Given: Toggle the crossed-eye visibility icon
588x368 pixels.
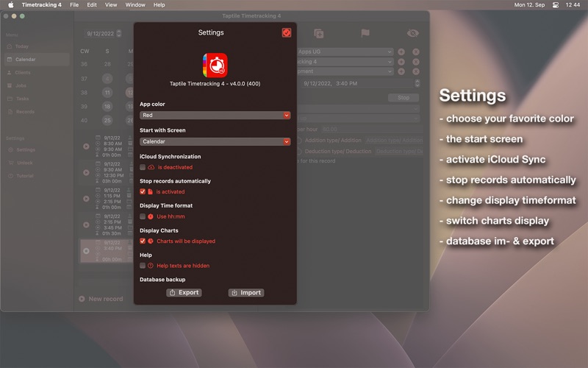Looking at the screenshot, I should (412, 33).
